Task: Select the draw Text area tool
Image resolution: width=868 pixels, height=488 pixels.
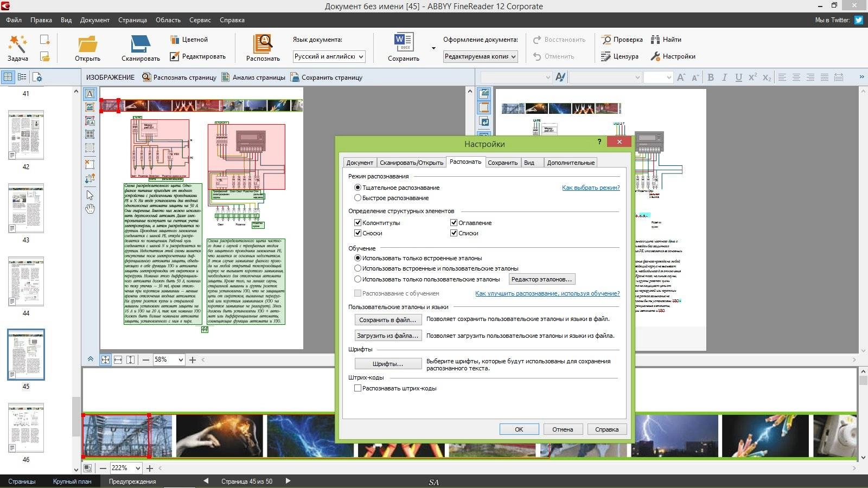Action: pyautogui.click(x=90, y=94)
